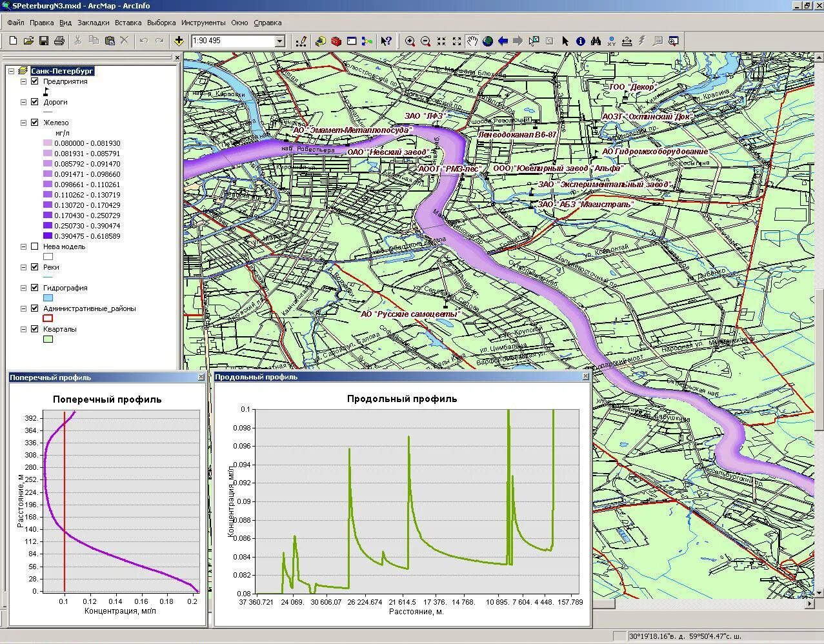Click the map scale input field
The image size is (824, 644).
click(x=233, y=41)
